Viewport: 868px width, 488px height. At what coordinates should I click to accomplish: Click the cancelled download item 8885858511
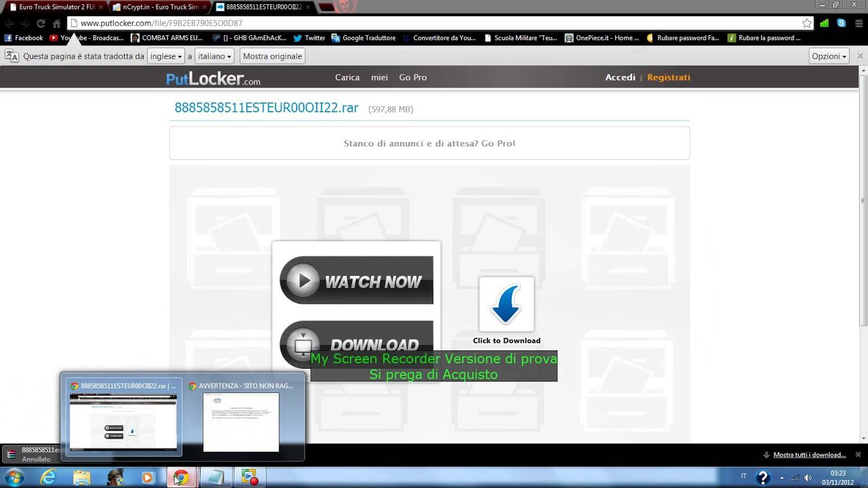(32, 454)
